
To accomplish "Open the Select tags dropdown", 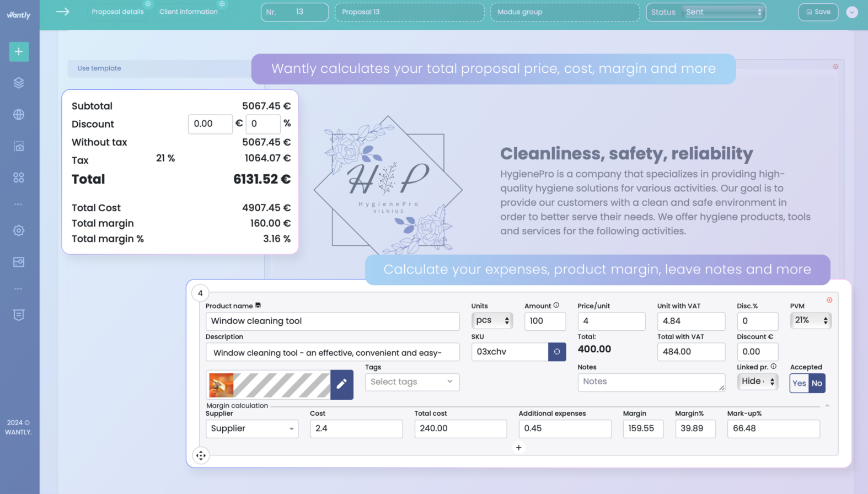I will pos(412,382).
